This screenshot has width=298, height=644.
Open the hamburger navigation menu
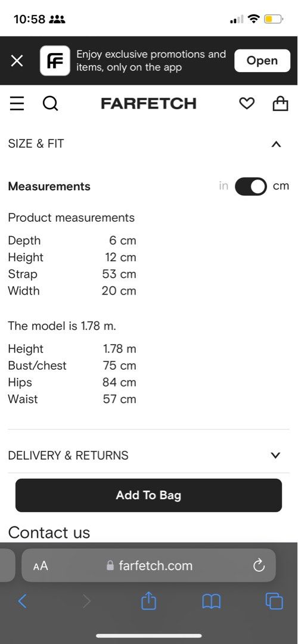click(x=17, y=104)
